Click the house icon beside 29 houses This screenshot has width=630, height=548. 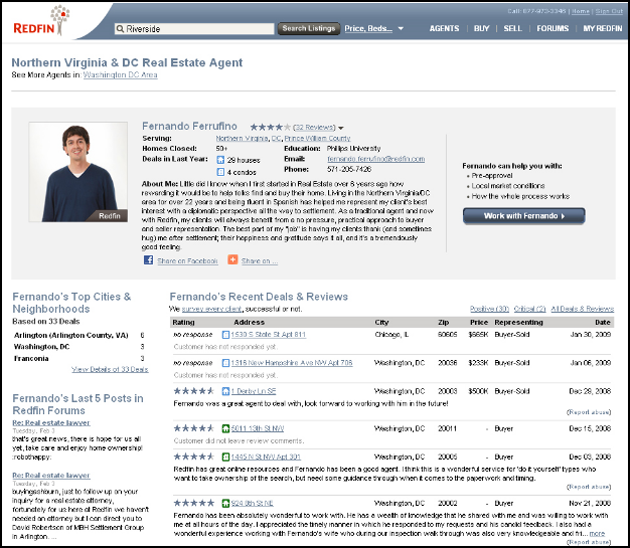(x=220, y=159)
